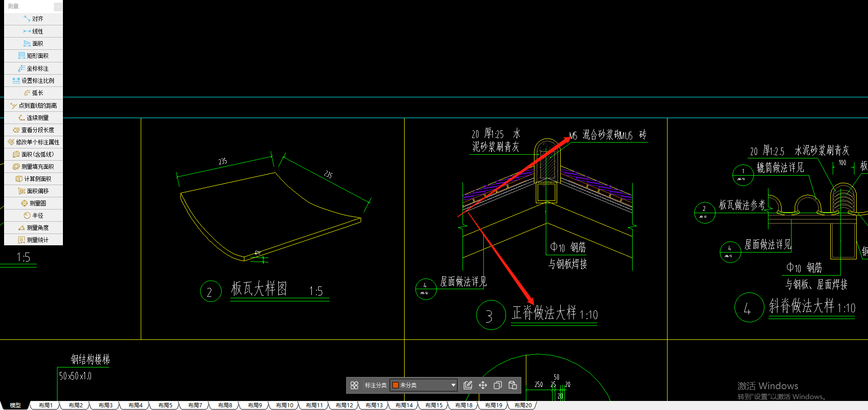Pick the 矩形面积 rectangle area tool

pyautogui.click(x=33, y=56)
